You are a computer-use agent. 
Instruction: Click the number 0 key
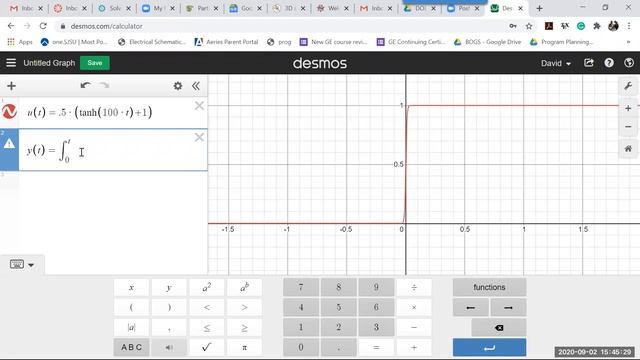point(301,347)
